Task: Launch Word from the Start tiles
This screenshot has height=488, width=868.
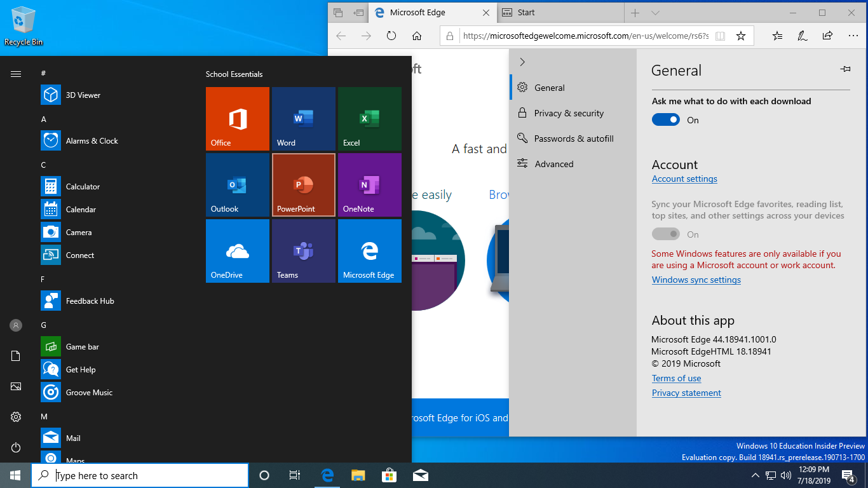Action: 304,119
